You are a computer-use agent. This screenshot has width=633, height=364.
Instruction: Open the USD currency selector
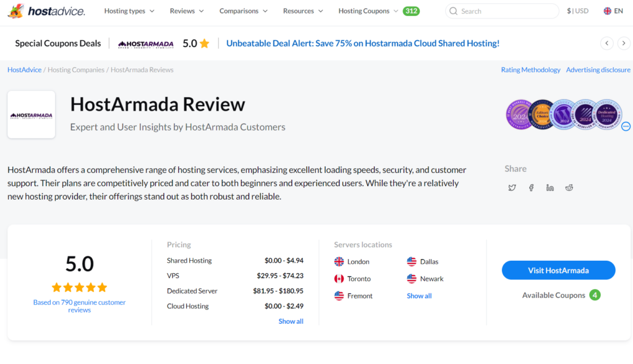pos(578,11)
